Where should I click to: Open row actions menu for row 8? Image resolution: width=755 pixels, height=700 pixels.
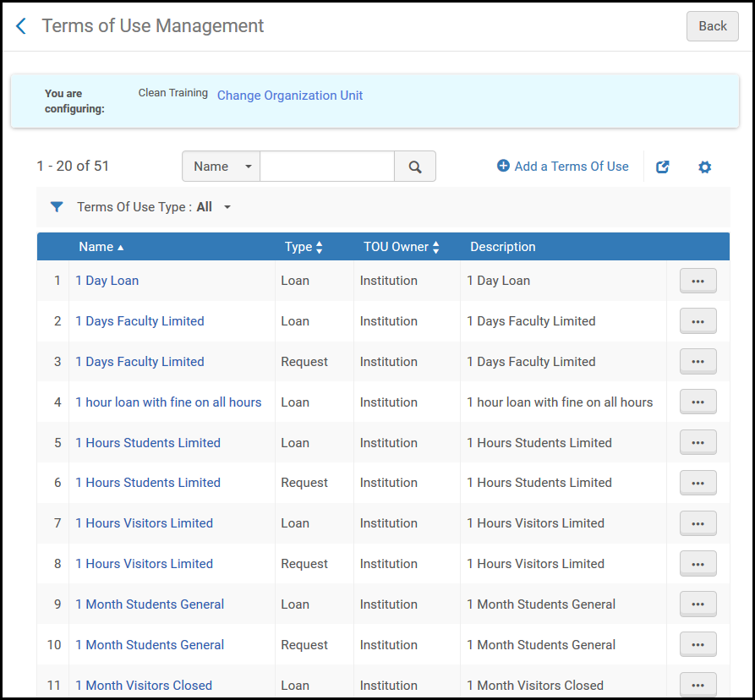click(698, 564)
